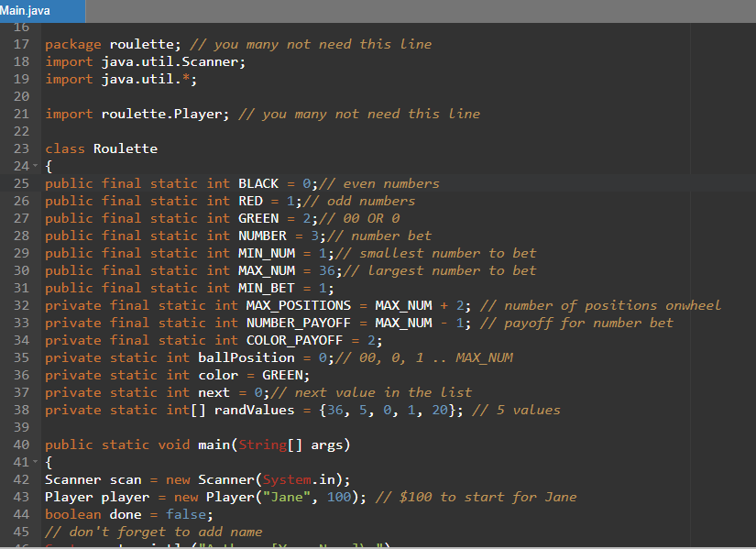Click the 'String' type in main's parameters
This screenshot has width=756, height=549.
pos(262,445)
